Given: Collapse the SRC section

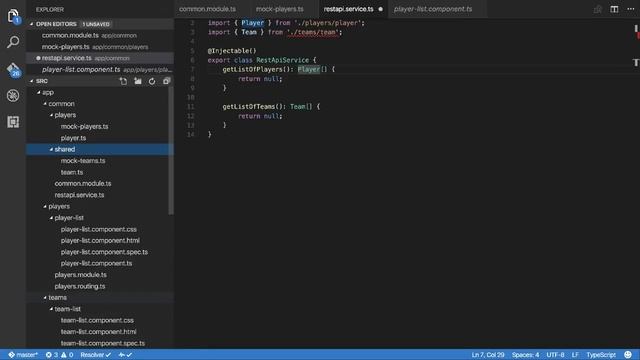Looking at the screenshot, I should (x=31, y=81).
